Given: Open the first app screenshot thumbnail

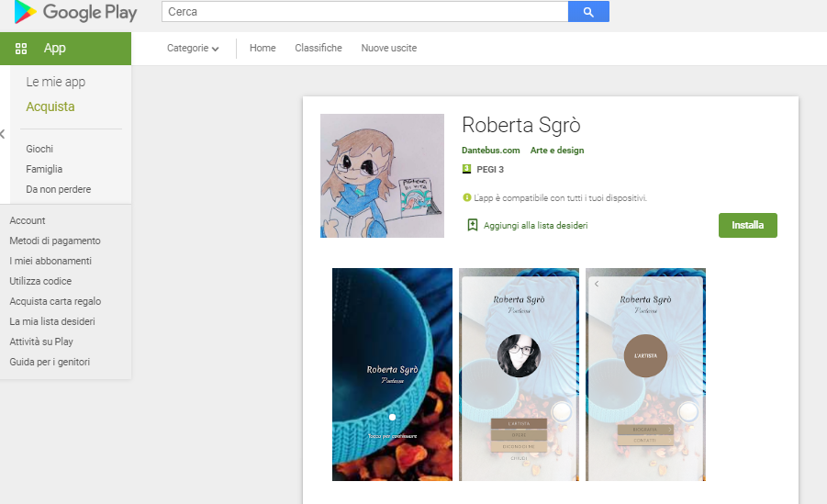Looking at the screenshot, I should (392, 375).
